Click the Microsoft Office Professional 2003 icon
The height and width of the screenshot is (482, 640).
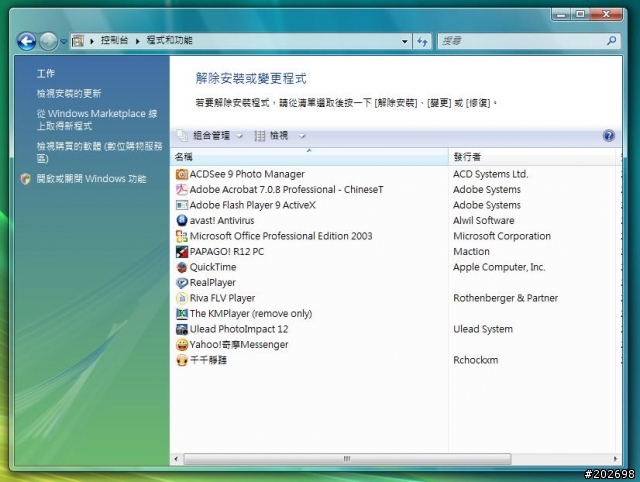tap(182, 236)
